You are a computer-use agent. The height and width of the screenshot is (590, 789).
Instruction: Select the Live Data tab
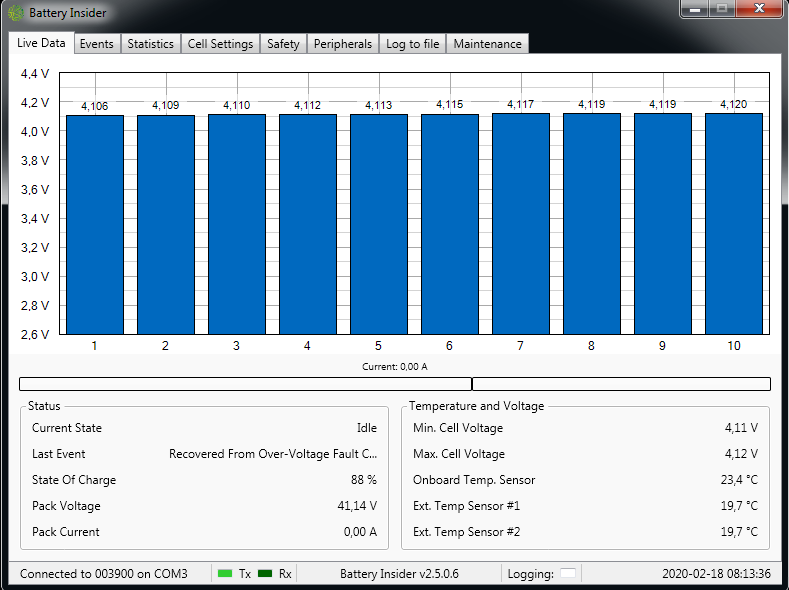click(x=41, y=43)
